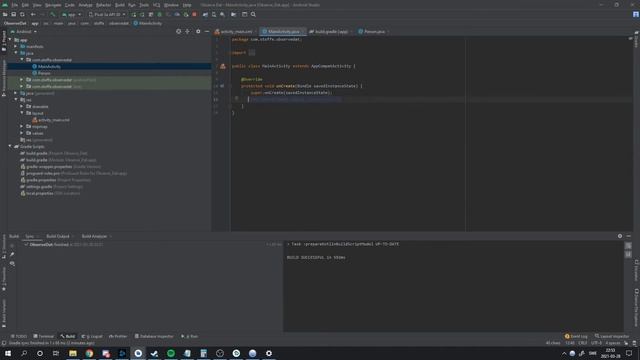Open Windows Start menu
The height and width of the screenshot is (360, 640).
tap(8, 353)
